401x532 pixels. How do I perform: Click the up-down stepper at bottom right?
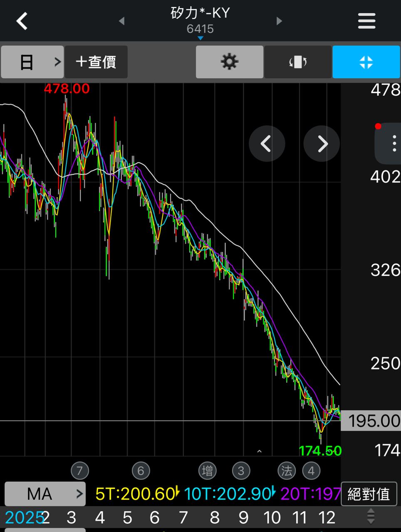click(x=371, y=517)
